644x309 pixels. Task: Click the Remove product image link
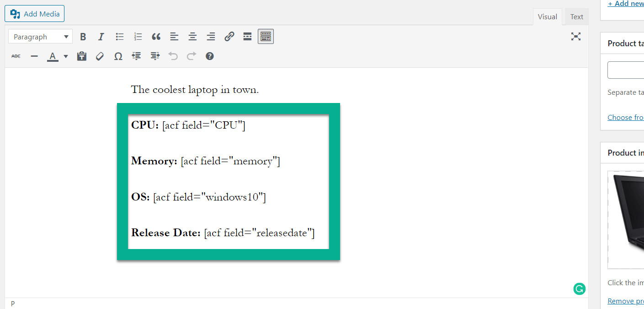(x=626, y=301)
